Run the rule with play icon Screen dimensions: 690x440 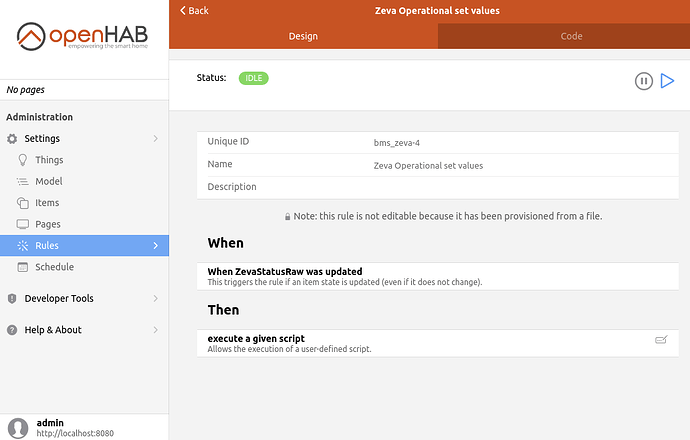coord(667,81)
